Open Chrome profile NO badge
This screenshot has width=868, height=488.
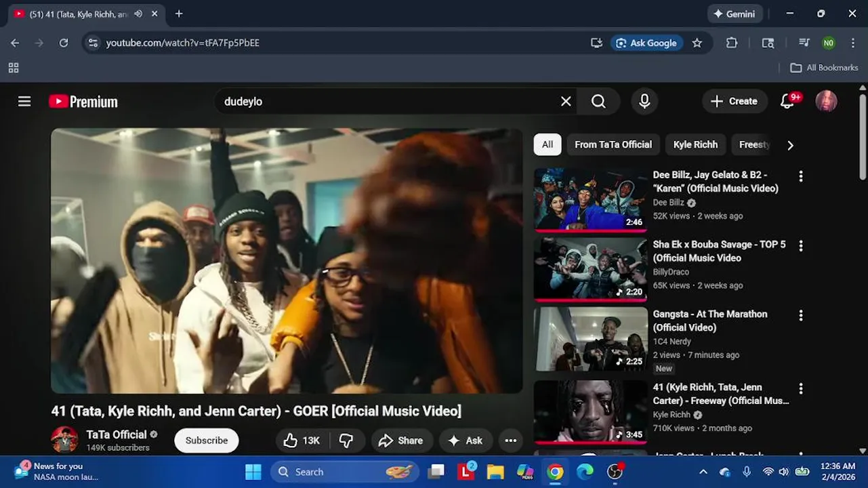(829, 43)
